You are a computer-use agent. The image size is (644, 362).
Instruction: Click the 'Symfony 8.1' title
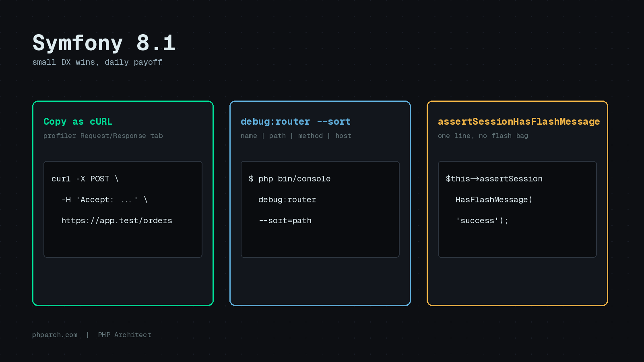104,43
